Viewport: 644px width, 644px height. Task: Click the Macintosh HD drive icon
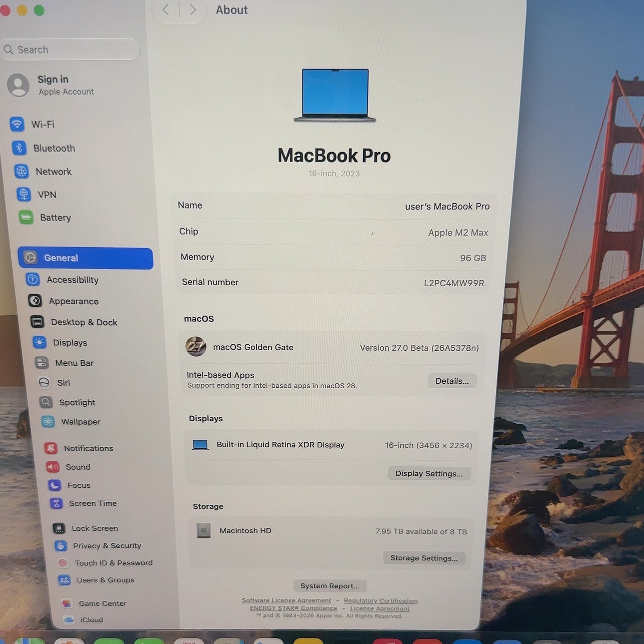point(204,530)
